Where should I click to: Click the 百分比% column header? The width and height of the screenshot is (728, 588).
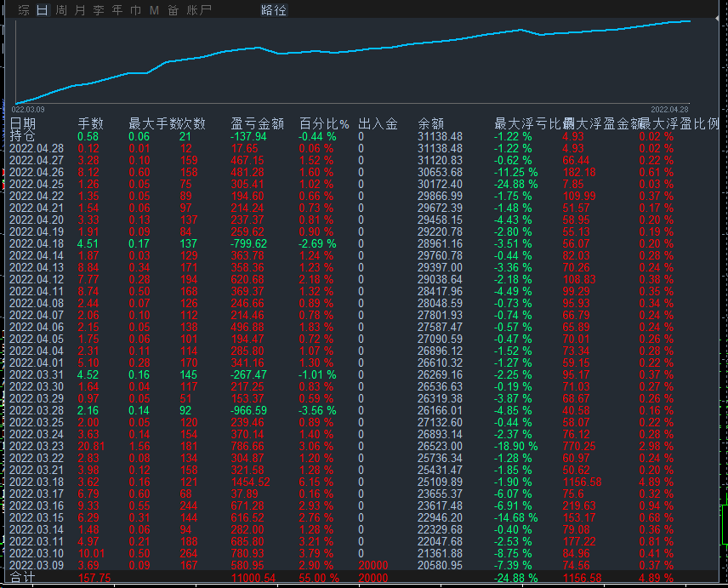pyautogui.click(x=324, y=124)
